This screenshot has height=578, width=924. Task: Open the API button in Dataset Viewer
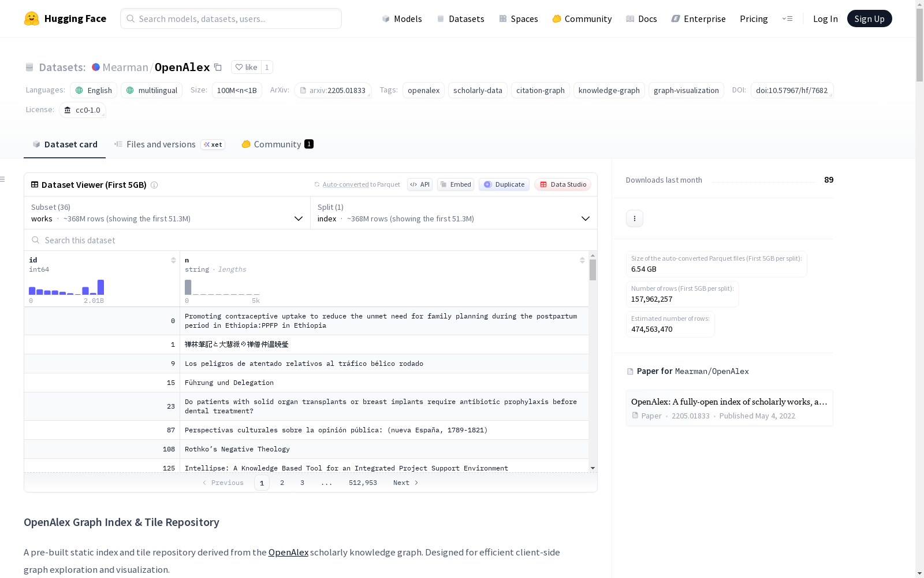click(x=420, y=184)
